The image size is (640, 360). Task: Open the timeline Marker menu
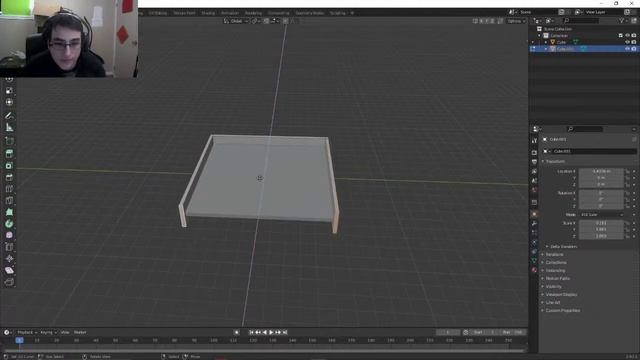[80, 332]
